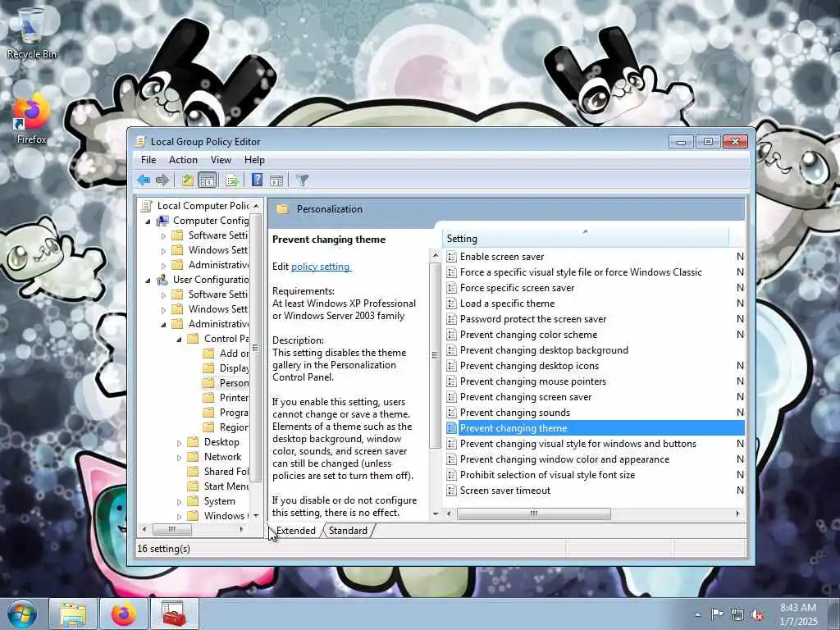The height and width of the screenshot is (630, 840).
Task: Collapse Administrative Templates under User Configuration
Action: (x=163, y=324)
